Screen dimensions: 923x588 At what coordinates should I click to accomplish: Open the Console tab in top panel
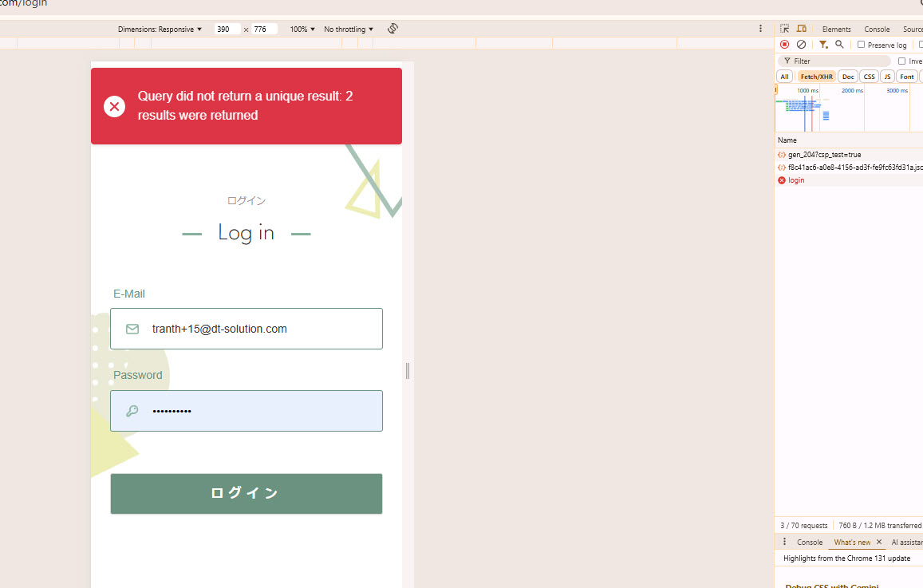pos(877,30)
